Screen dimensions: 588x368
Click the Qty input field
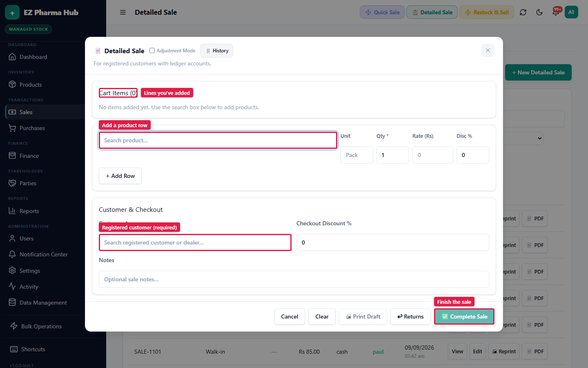pos(393,155)
